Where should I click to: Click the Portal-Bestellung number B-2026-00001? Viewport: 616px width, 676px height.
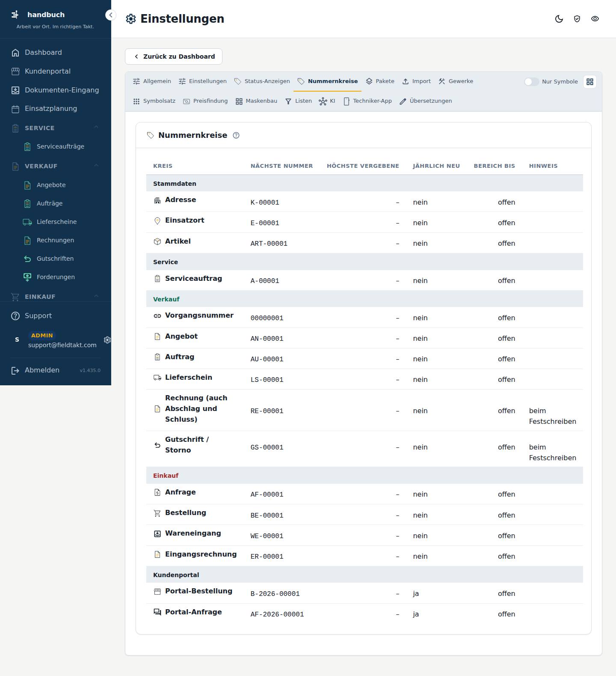click(275, 594)
